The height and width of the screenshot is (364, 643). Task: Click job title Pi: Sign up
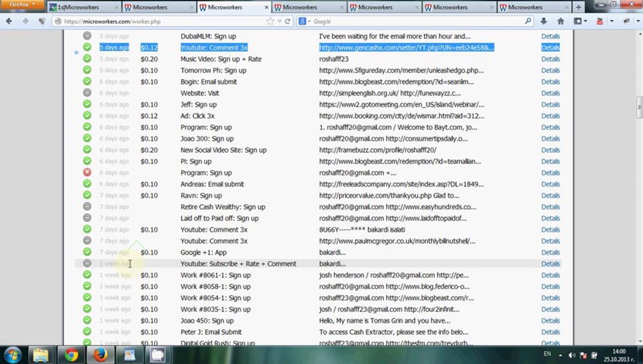pos(196,161)
